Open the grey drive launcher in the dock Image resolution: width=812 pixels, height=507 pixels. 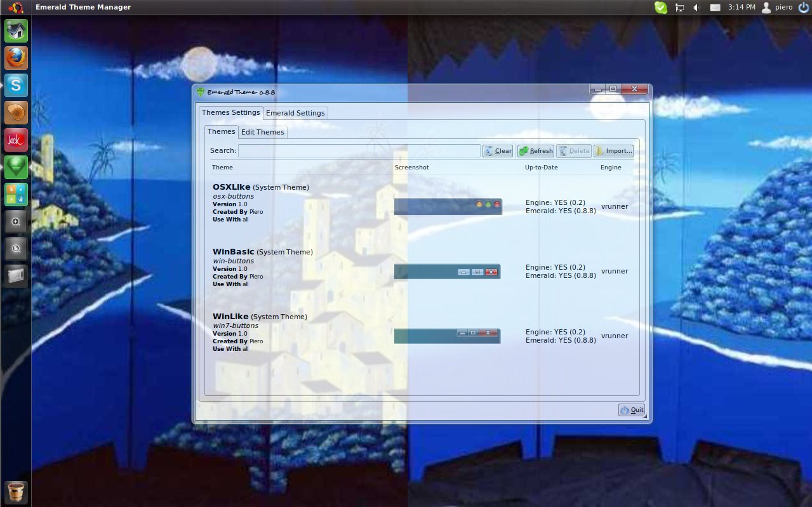16,276
